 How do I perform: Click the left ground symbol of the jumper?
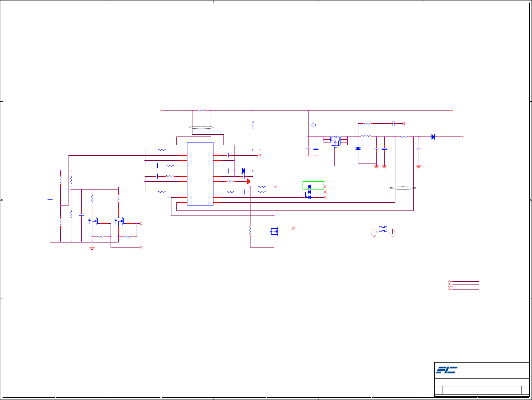pyautogui.click(x=373, y=235)
